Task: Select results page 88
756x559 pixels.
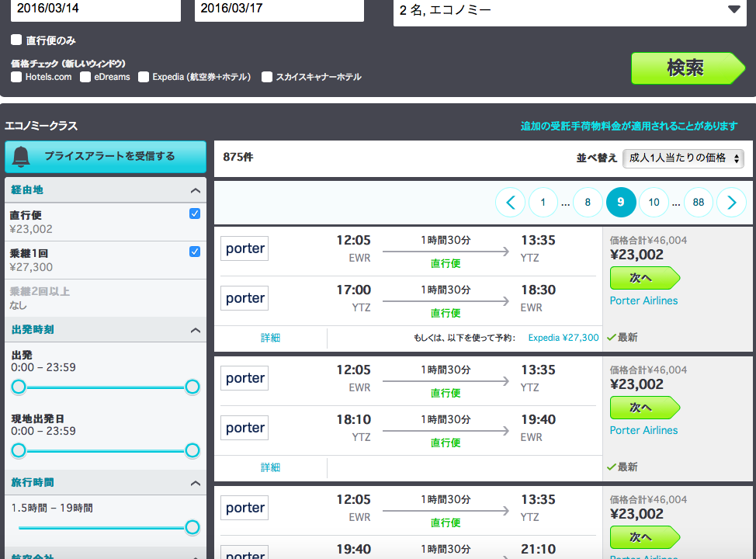Action: (x=698, y=202)
